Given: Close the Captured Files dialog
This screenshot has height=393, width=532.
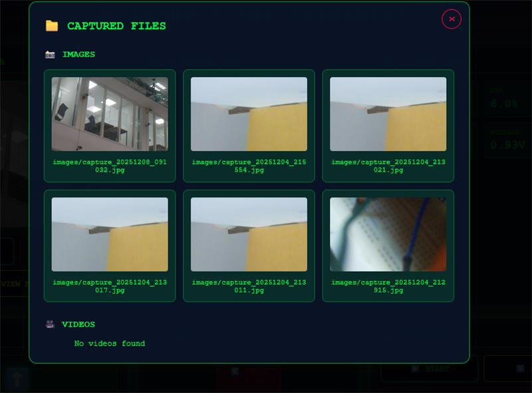Looking at the screenshot, I should pyautogui.click(x=452, y=19).
